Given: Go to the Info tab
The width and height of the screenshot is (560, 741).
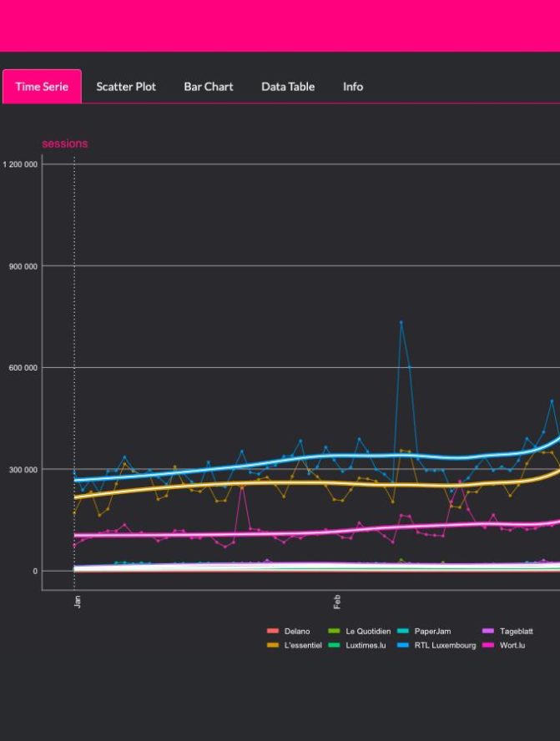Looking at the screenshot, I should (353, 87).
